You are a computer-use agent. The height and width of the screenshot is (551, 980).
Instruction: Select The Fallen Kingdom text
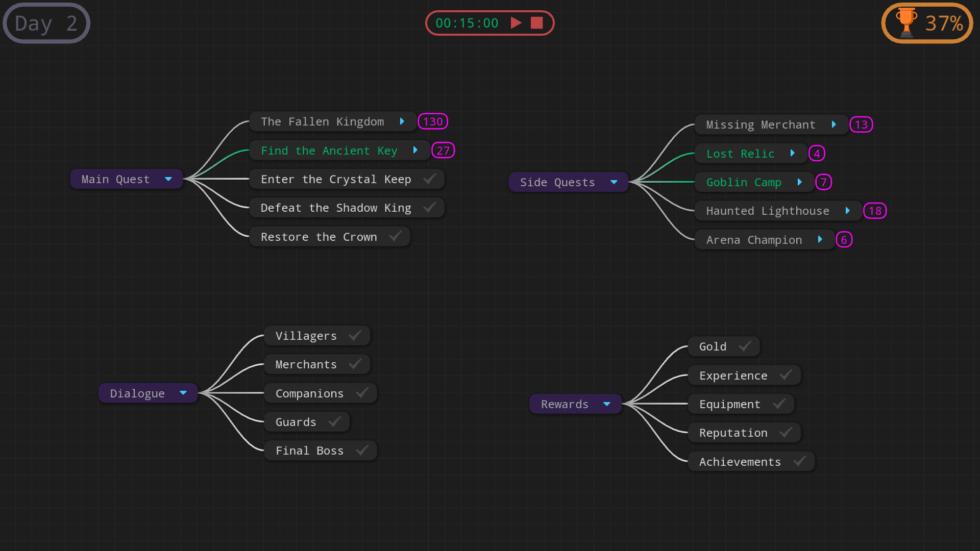pyautogui.click(x=323, y=121)
